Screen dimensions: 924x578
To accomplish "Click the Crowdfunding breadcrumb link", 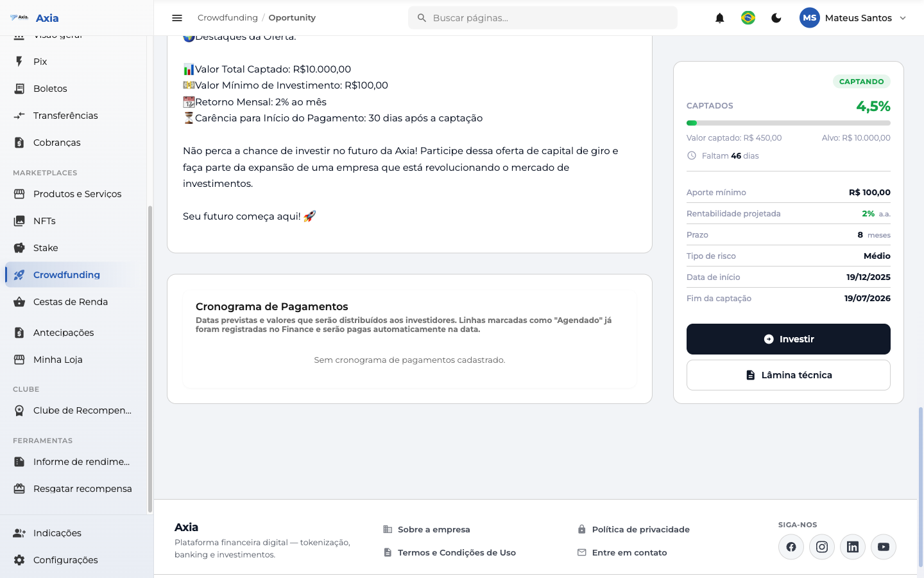I will 228,18.
